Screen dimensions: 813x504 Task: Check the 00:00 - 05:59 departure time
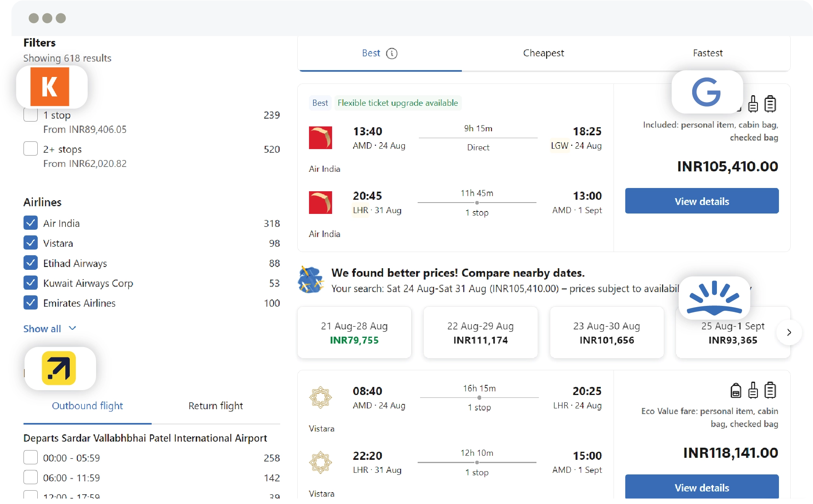[x=31, y=457]
